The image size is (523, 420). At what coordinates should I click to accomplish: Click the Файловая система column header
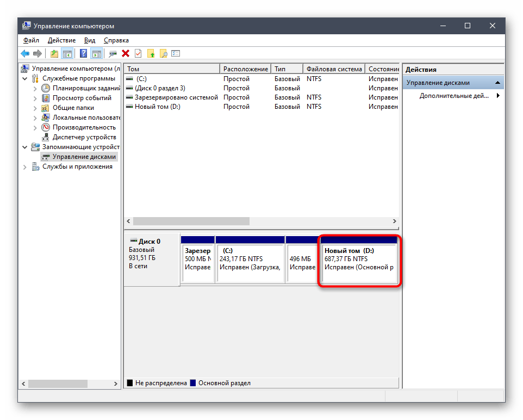(x=333, y=69)
